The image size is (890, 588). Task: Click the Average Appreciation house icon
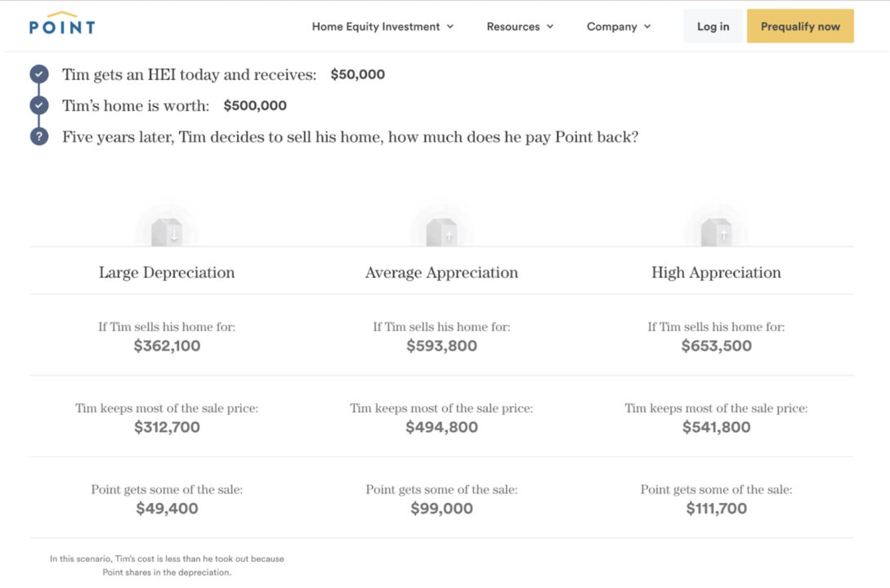(441, 231)
